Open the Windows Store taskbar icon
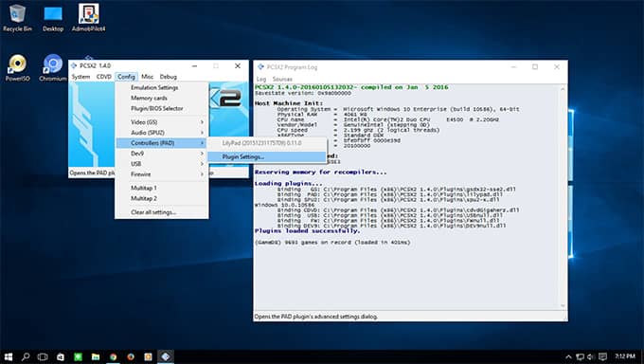 61,356
